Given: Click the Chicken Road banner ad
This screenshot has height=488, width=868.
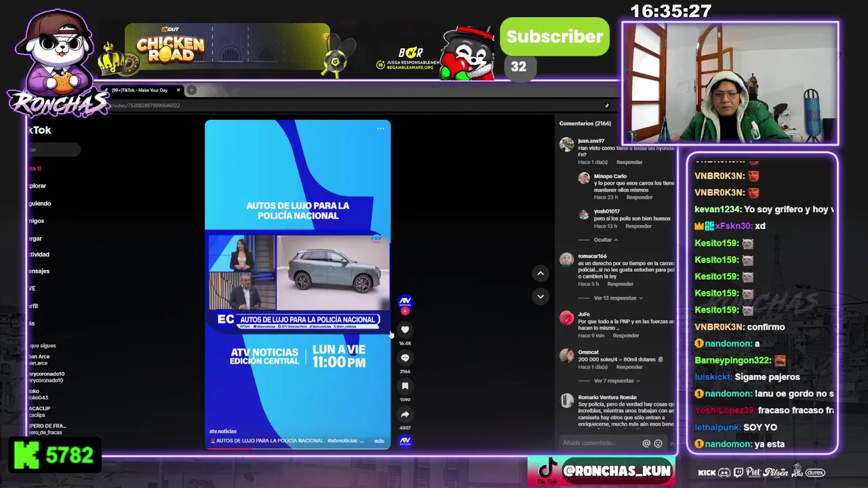Looking at the screenshot, I should click(x=226, y=47).
